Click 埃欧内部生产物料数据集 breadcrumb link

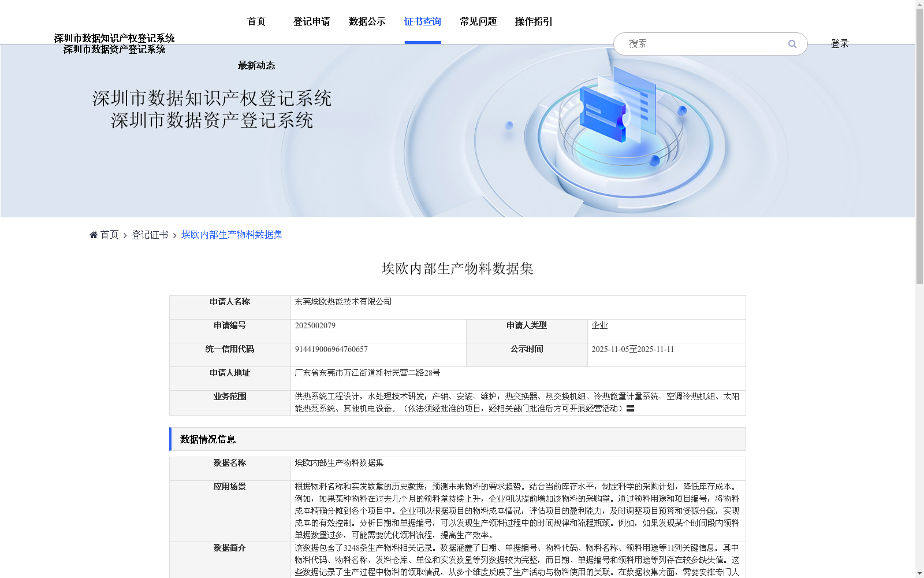point(232,235)
